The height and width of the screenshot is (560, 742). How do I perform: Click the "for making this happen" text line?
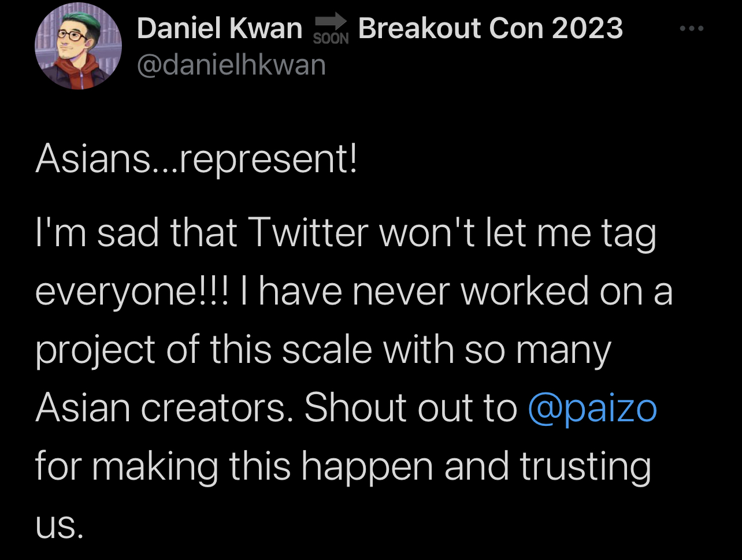click(x=234, y=467)
